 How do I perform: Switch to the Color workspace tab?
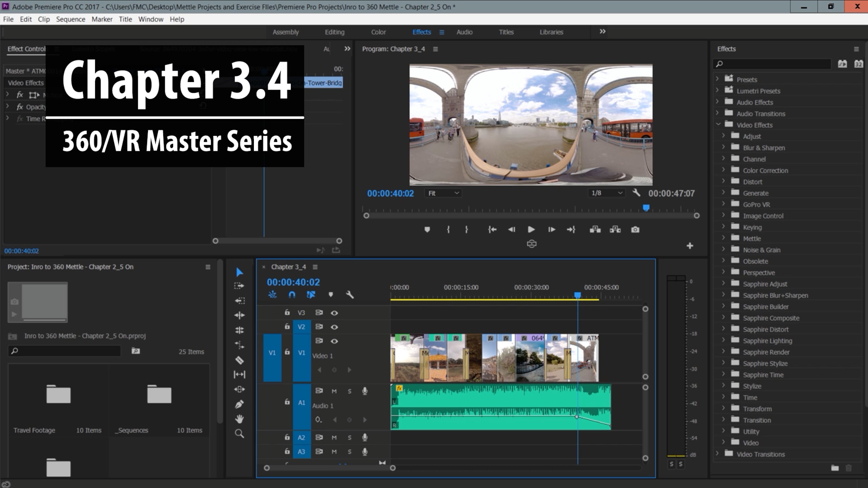click(378, 32)
